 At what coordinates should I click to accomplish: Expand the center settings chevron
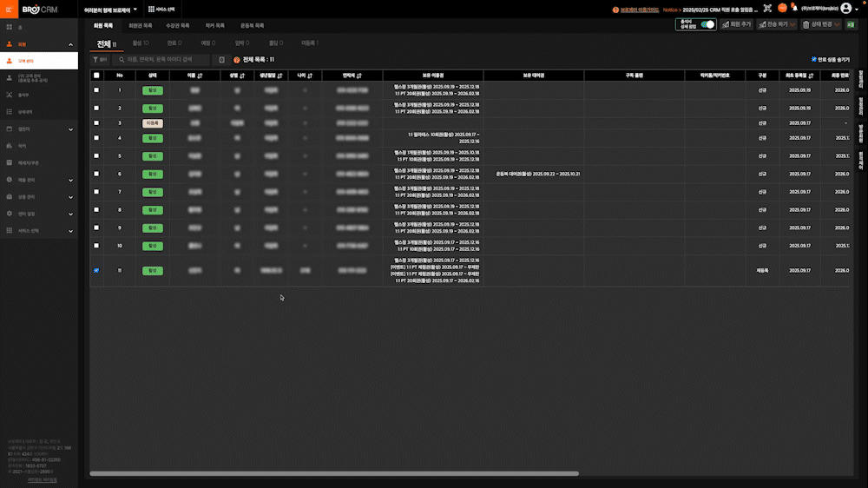[x=70, y=214]
